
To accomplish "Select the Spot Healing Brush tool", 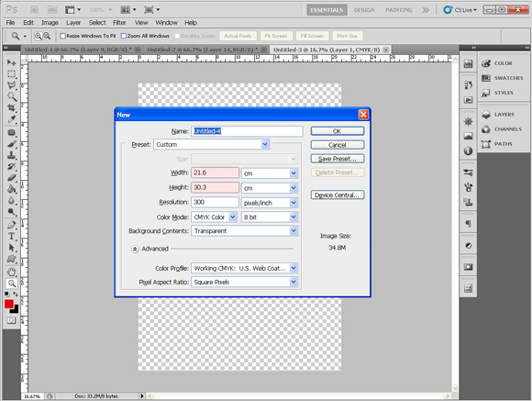I will [x=12, y=133].
